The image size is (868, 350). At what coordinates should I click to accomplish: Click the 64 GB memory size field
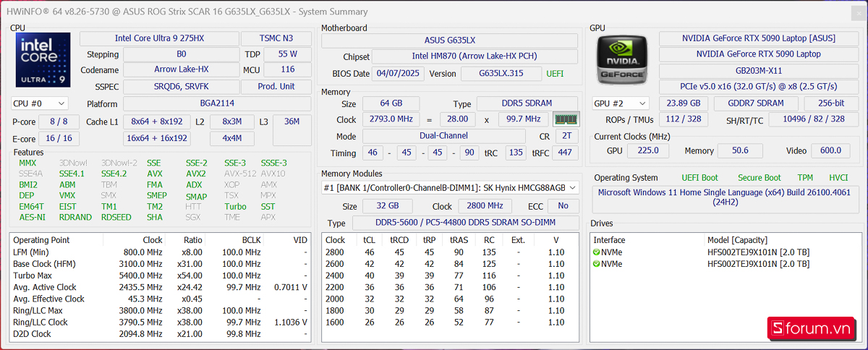pyautogui.click(x=391, y=104)
